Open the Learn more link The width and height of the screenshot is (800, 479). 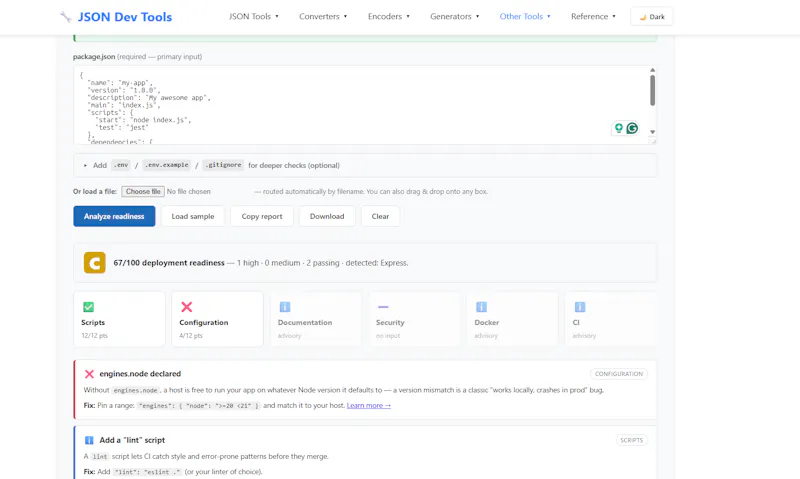pos(369,406)
